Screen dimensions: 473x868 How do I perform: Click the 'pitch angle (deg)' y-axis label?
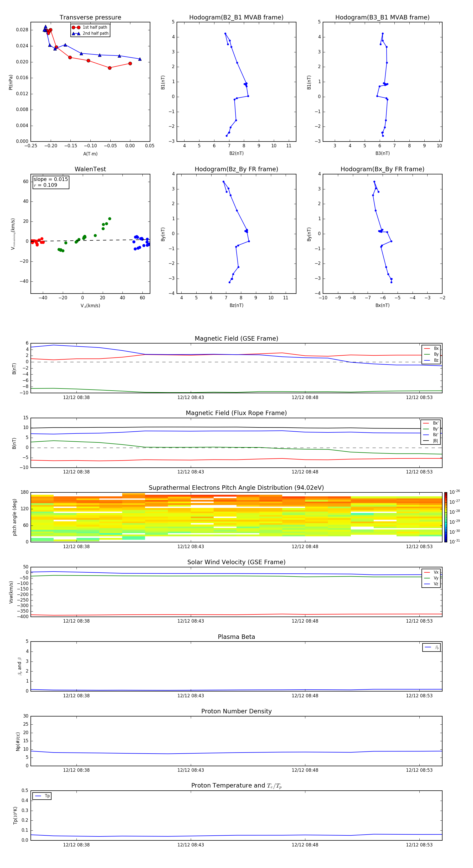coord(14,517)
